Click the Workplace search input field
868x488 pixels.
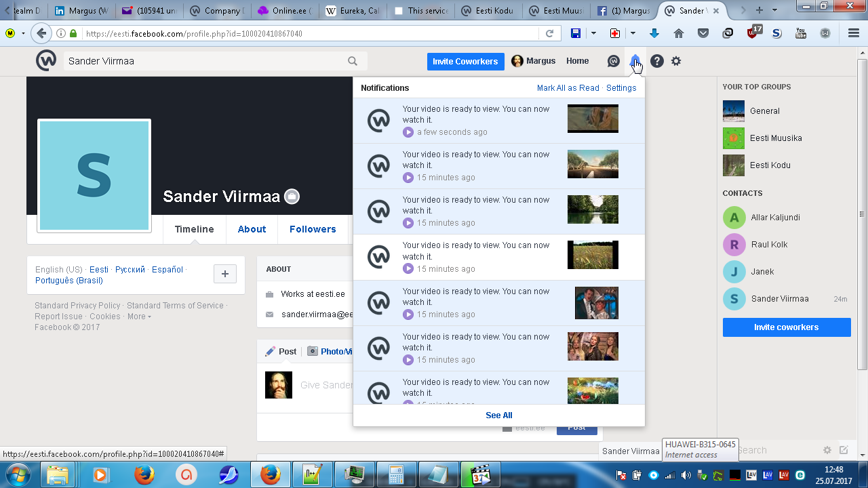click(205, 61)
